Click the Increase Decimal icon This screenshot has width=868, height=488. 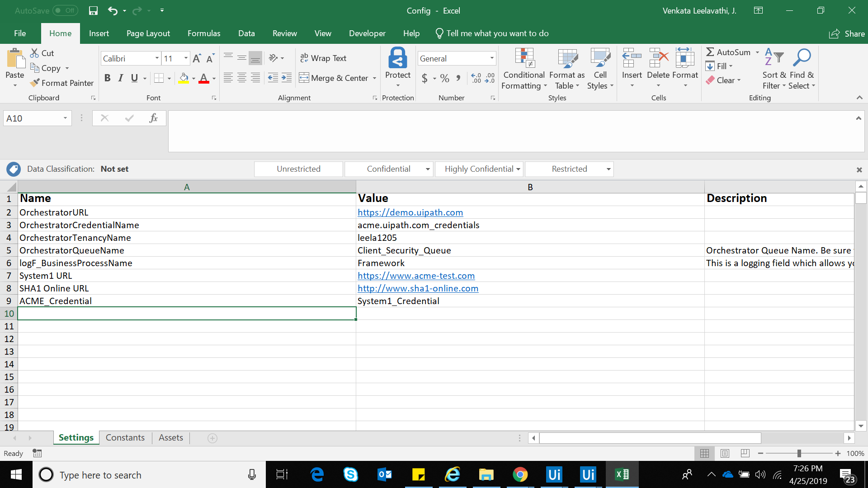coord(476,78)
